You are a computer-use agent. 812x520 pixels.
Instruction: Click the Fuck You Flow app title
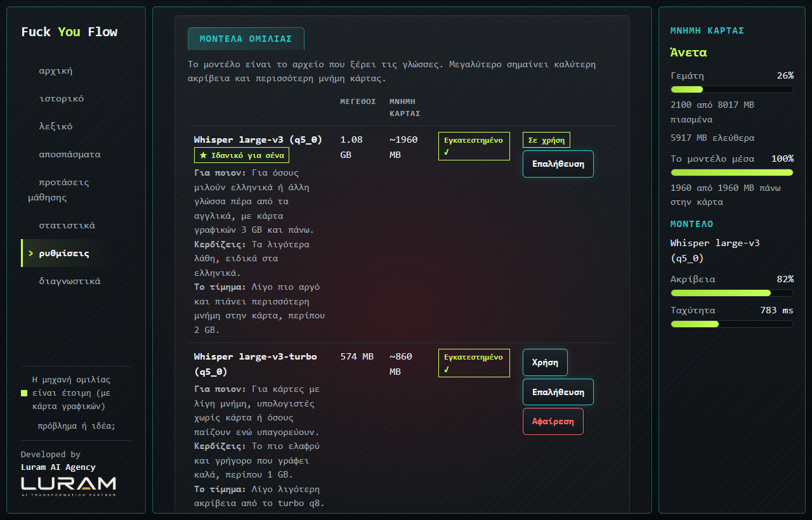69,32
